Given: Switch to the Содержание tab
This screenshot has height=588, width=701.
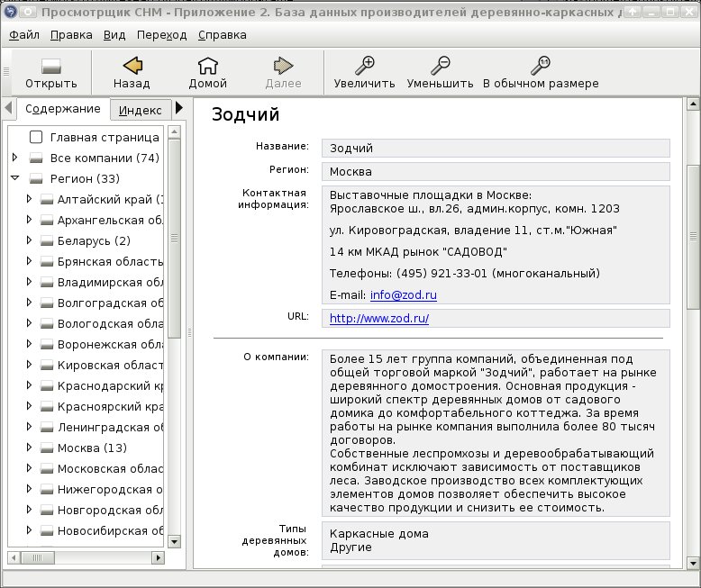Looking at the screenshot, I should (x=63, y=109).
